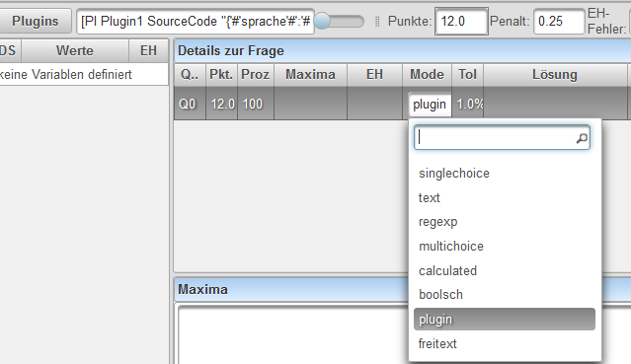Screen dimensions: 631x364
Task: Click the Werte column header
Action: pos(75,50)
